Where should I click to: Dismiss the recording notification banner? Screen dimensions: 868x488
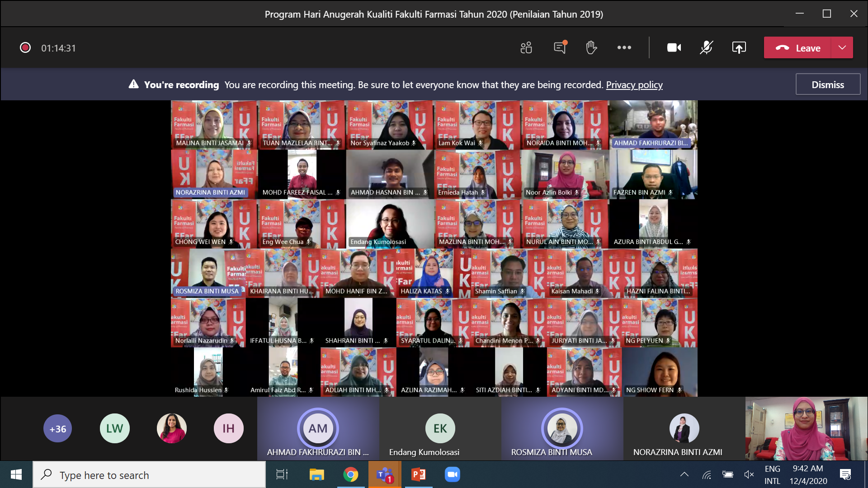pyautogui.click(x=827, y=84)
